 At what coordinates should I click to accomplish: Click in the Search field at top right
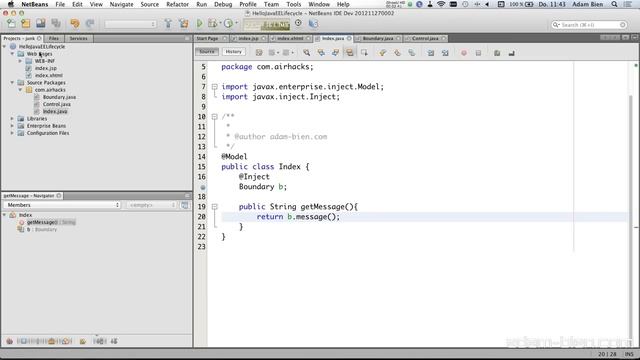(589, 25)
